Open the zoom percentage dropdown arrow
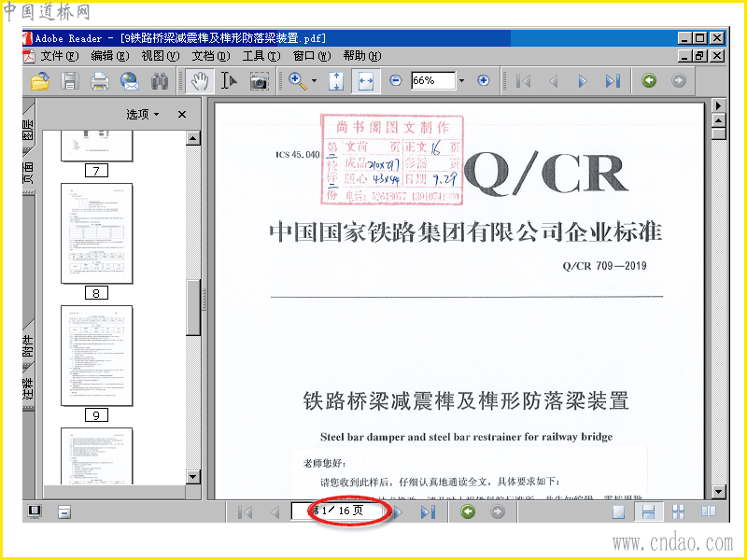The height and width of the screenshot is (560, 747). click(x=461, y=80)
